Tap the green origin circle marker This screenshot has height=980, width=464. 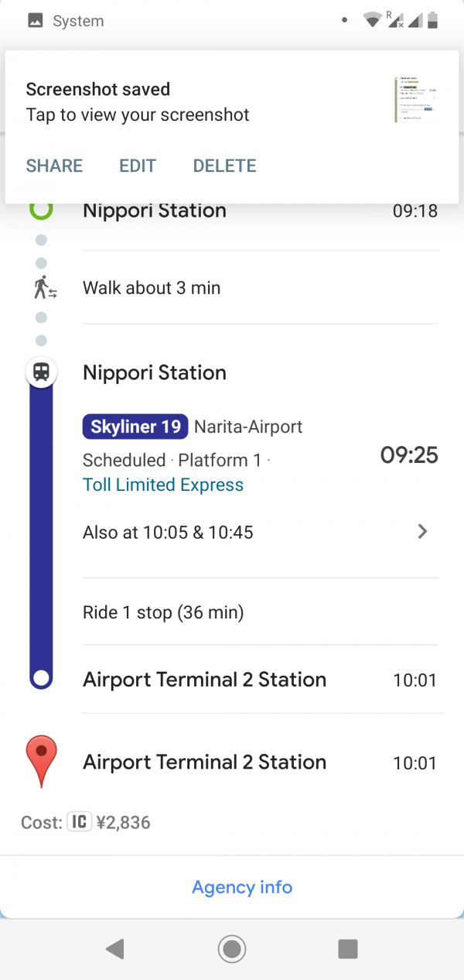41,209
